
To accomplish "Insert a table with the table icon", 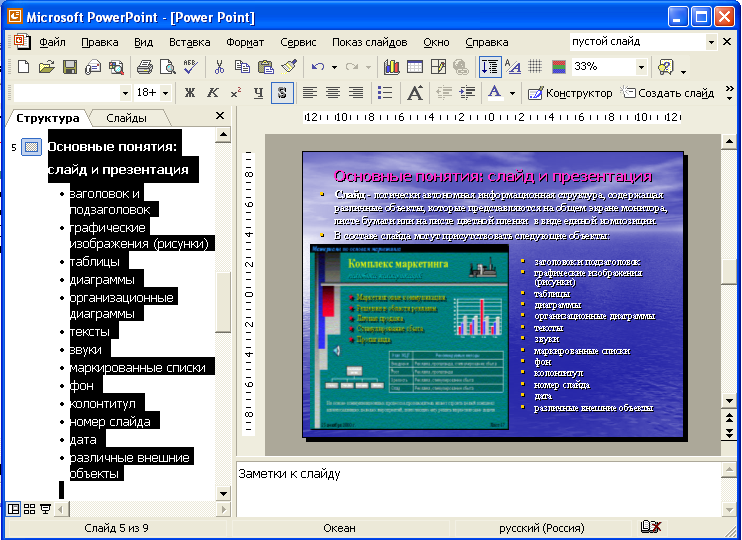I will point(415,67).
